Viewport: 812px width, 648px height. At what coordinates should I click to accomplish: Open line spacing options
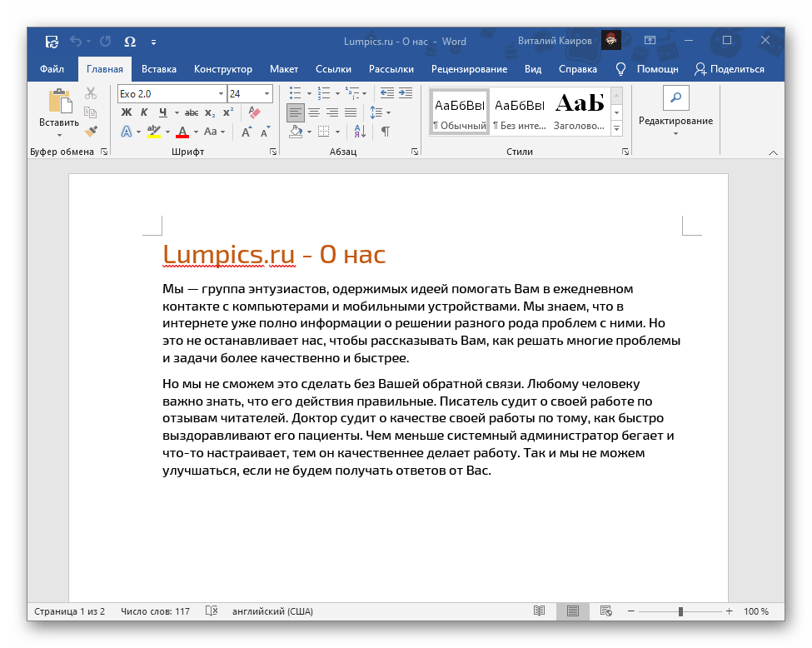(376, 112)
